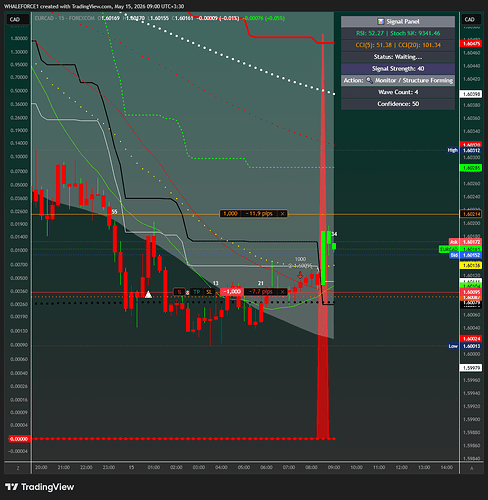Click the orange 1,000 order quantity label
Viewport: 488px width, 500px height.
click(x=230, y=214)
